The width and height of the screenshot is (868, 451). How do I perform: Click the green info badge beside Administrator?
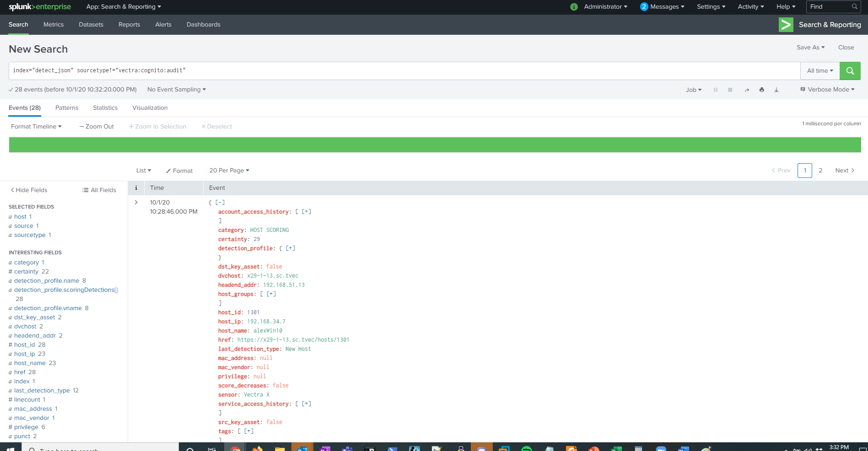coord(574,7)
